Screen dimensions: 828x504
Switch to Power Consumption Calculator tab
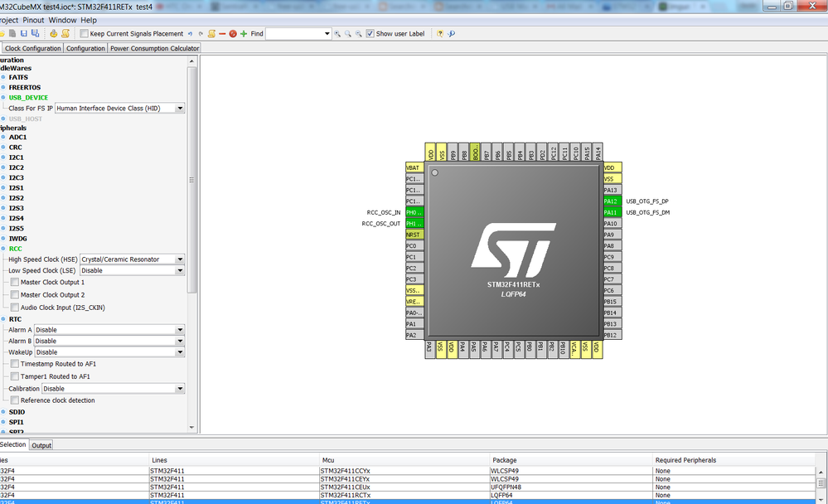pyautogui.click(x=155, y=48)
